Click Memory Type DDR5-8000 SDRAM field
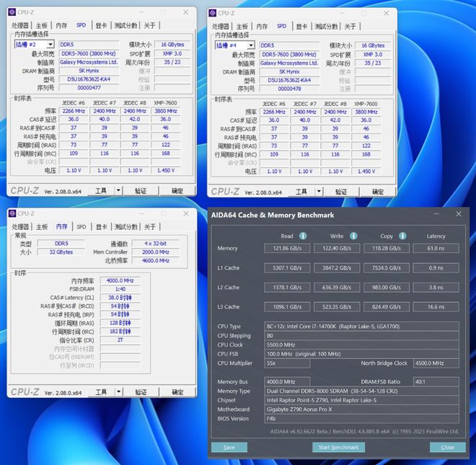Screen dimensions: 476x465 pyautogui.click(x=361, y=391)
